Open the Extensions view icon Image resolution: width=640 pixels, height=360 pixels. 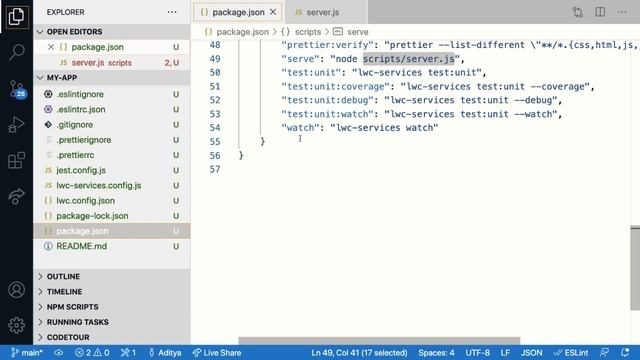(16, 160)
